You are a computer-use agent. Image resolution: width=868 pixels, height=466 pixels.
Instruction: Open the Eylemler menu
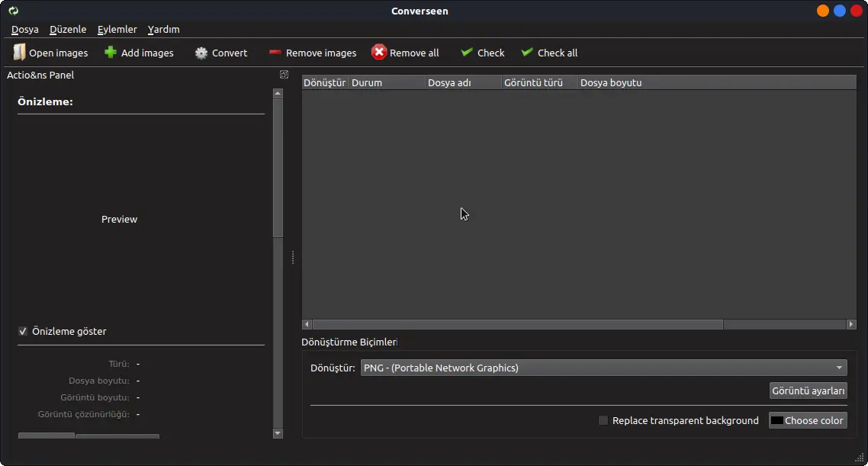pyautogui.click(x=117, y=29)
